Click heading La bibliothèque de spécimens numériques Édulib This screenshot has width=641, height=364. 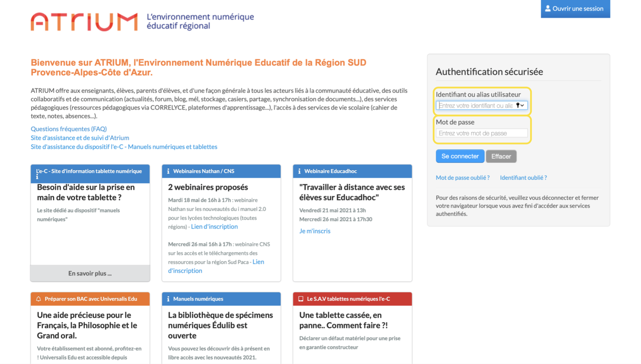tap(221, 325)
